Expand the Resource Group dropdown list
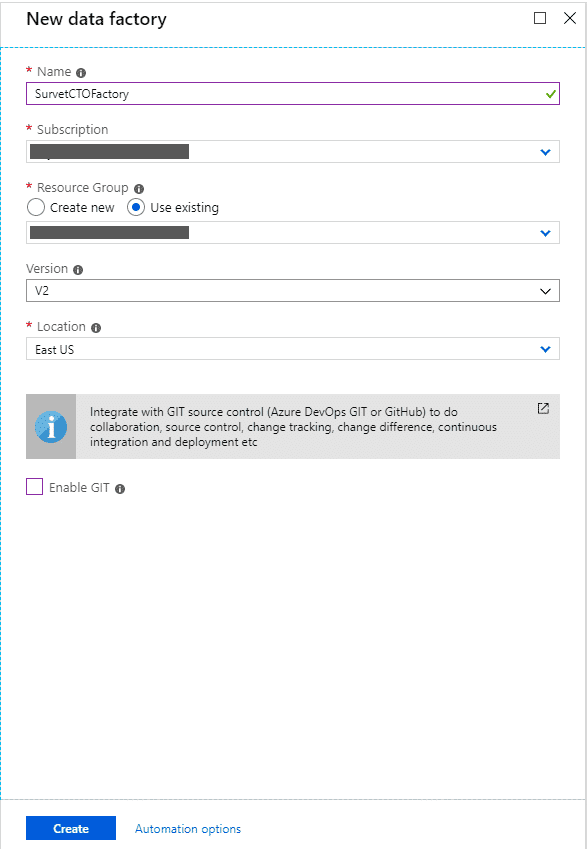This screenshot has width=587, height=849. pyautogui.click(x=292, y=233)
